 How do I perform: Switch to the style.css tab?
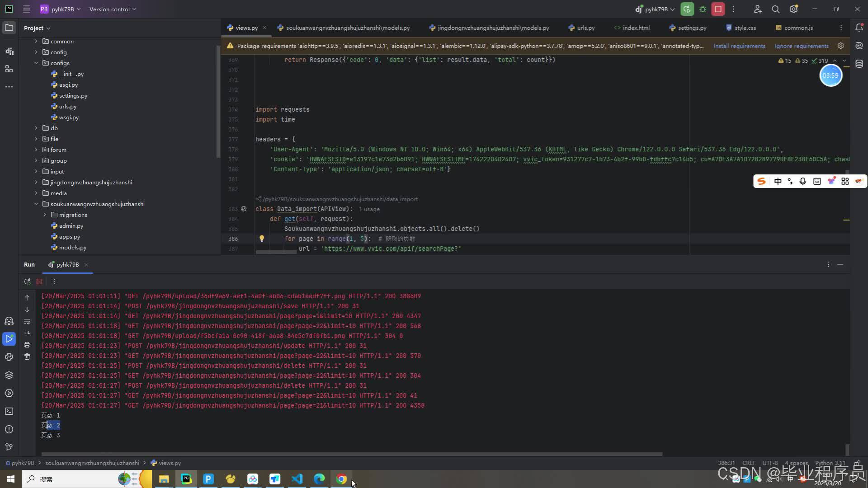pyautogui.click(x=745, y=28)
